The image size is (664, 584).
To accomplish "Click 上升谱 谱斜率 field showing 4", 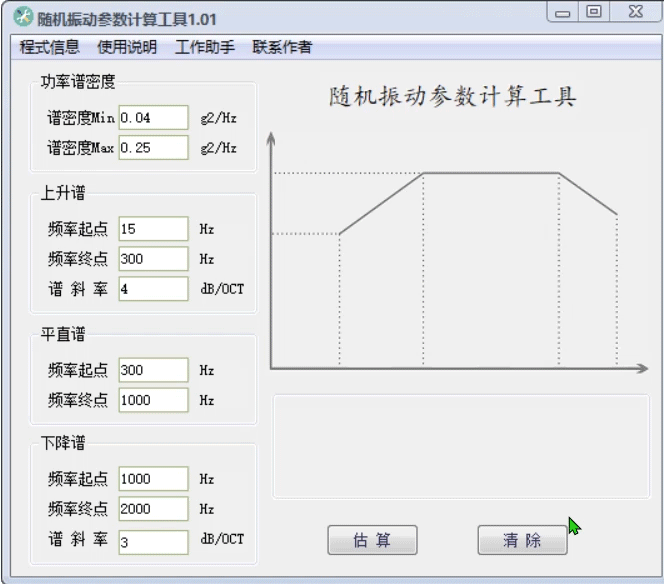I will coord(153,289).
